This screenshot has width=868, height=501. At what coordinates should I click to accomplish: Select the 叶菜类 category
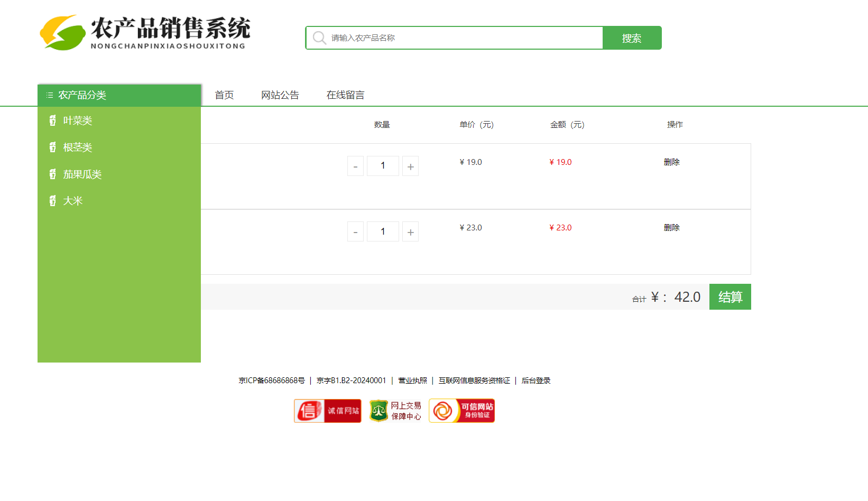coord(78,121)
